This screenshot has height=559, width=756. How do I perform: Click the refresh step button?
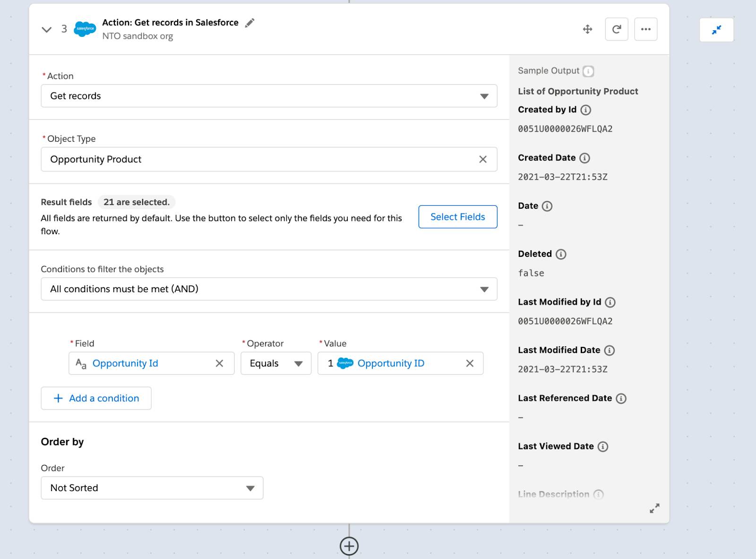(617, 29)
